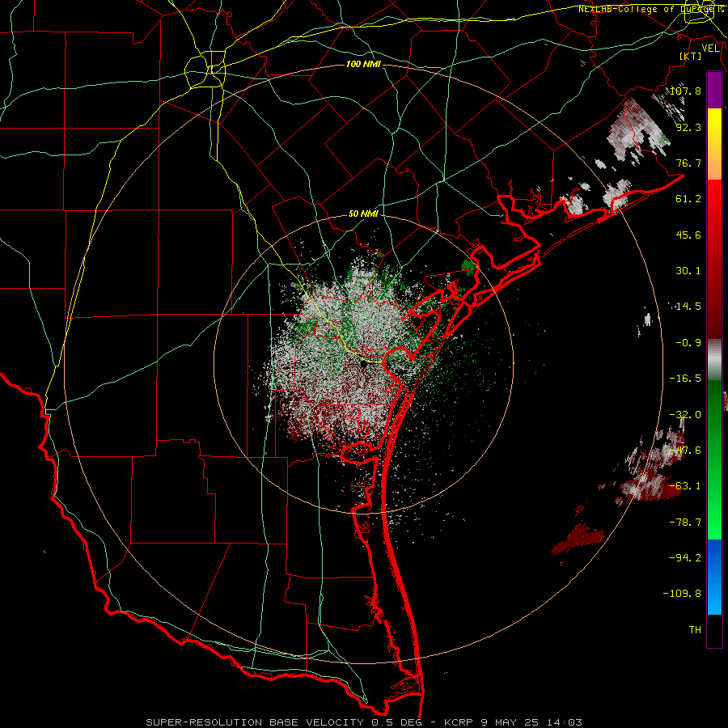The height and width of the screenshot is (728, 728).
Task: Click the 30.1 value on velocity scale
Action: 688,271
